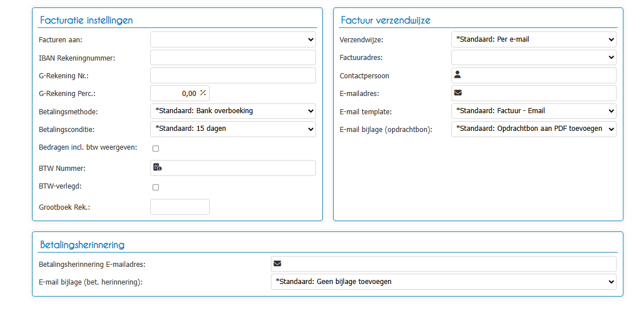
Task: Toggle the BTW-verlegd checkbox
Action: tap(155, 187)
